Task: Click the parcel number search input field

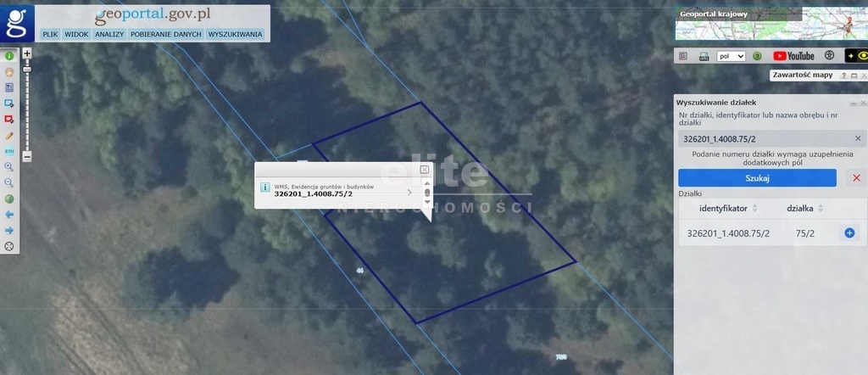Action: tap(766, 138)
